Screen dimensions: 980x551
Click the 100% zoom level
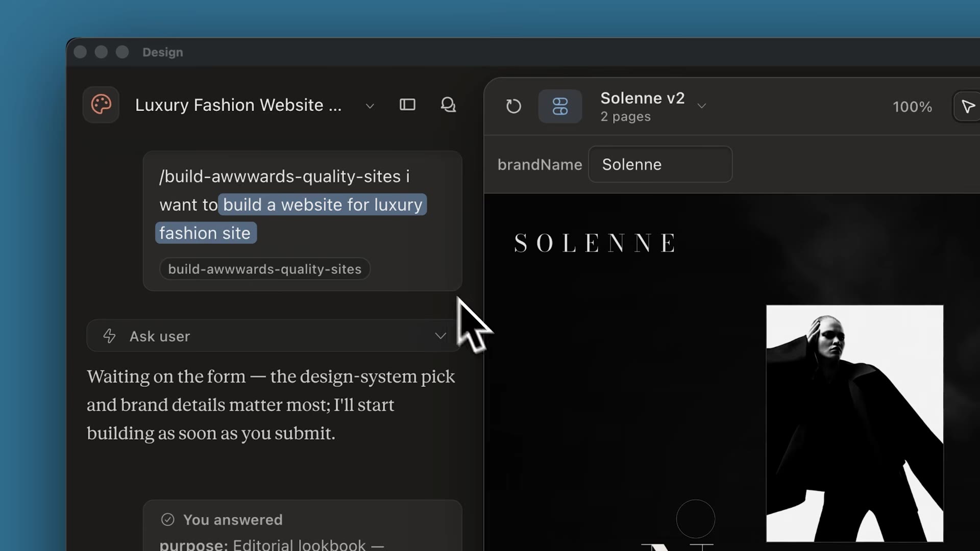tap(912, 107)
